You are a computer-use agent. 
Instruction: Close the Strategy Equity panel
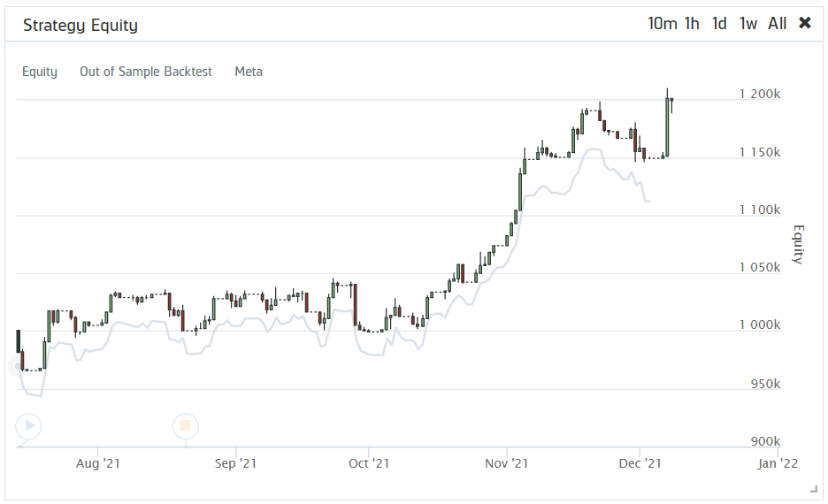805,23
